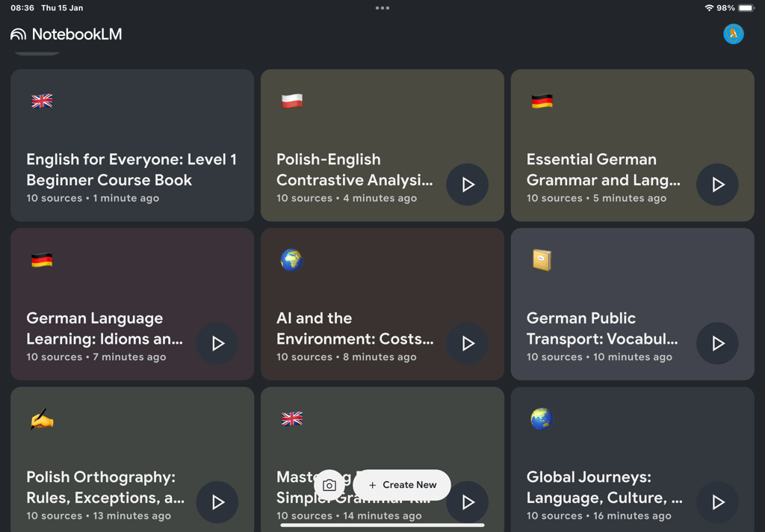The width and height of the screenshot is (765, 532).
Task: Open the user profile avatar
Action: [x=733, y=34]
